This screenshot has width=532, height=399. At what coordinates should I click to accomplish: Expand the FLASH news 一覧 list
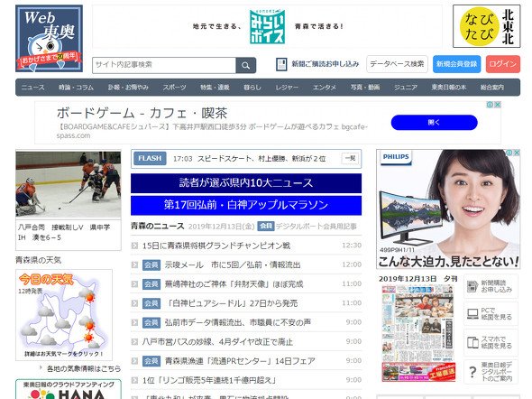click(x=350, y=158)
